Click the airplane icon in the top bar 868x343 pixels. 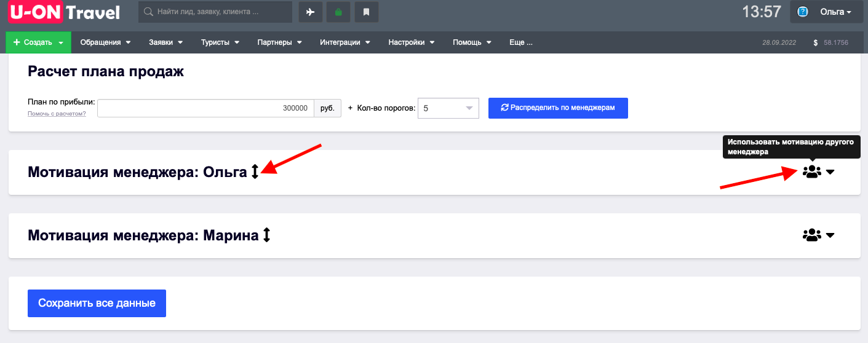(x=311, y=12)
